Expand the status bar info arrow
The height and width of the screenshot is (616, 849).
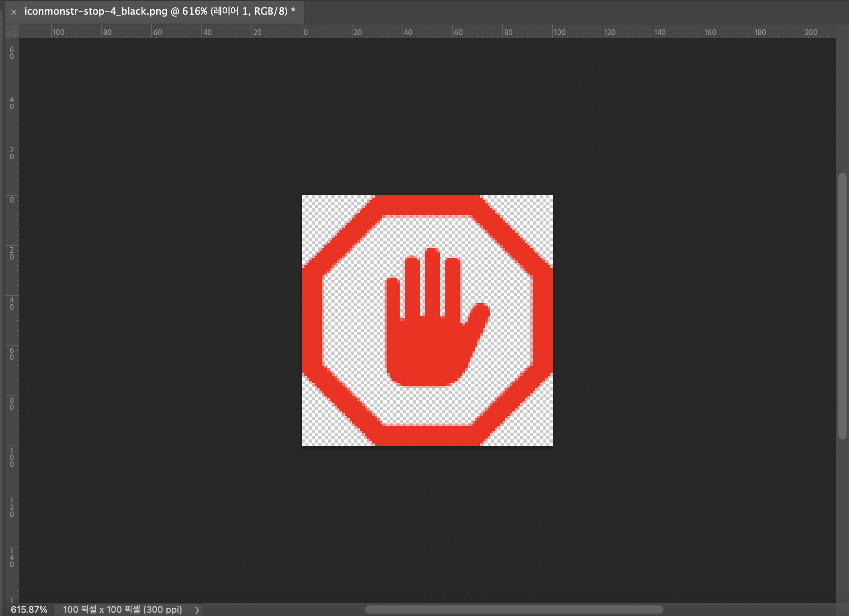click(x=197, y=609)
